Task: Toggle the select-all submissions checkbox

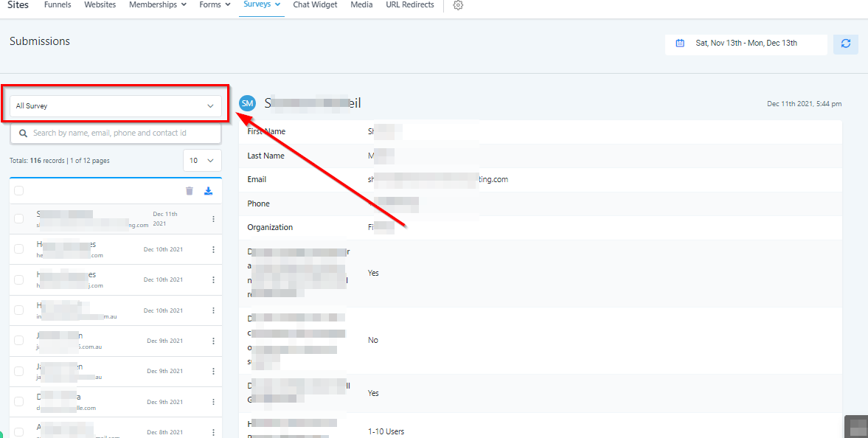Action: pyautogui.click(x=19, y=191)
